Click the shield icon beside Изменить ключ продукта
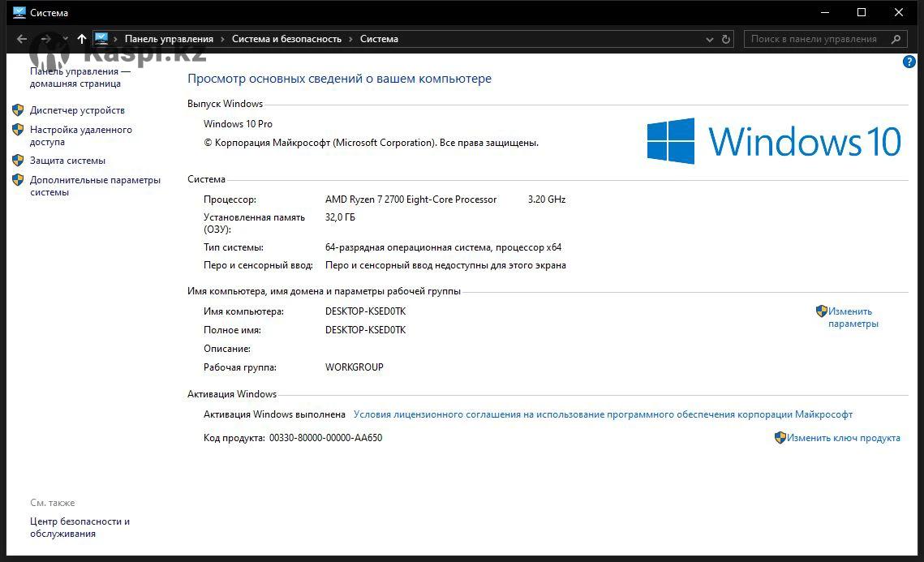924x562 pixels. [780, 438]
